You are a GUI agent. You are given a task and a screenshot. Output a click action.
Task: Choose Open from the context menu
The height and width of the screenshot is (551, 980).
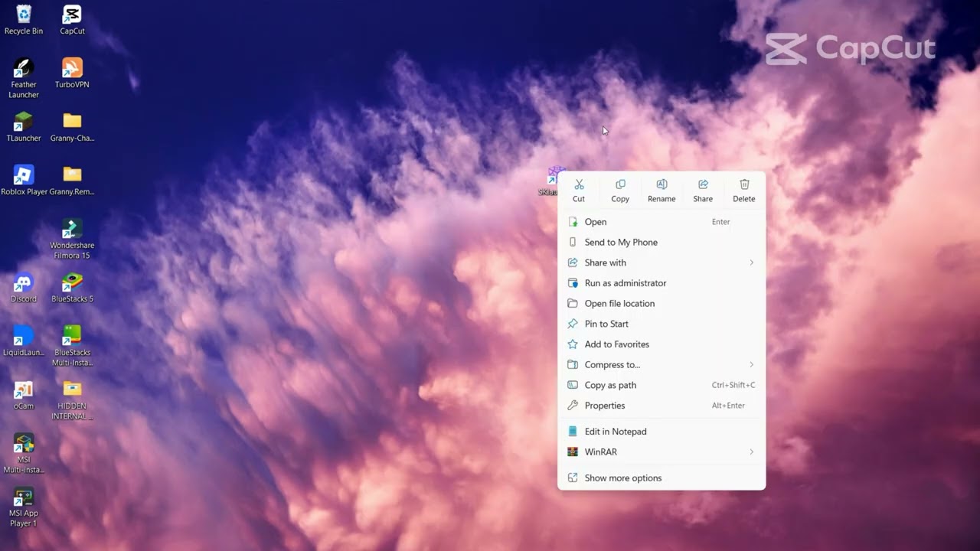[661, 222]
